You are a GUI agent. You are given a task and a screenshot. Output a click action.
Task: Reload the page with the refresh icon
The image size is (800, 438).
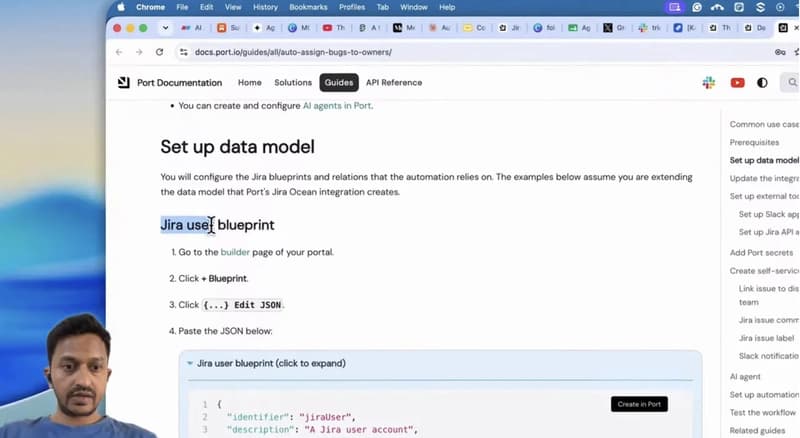coord(159,52)
